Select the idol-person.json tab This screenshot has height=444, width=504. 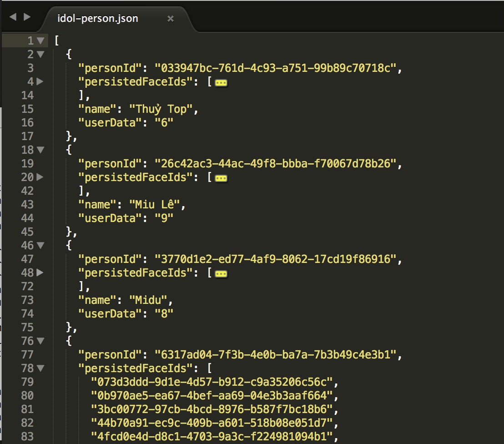[98, 19]
